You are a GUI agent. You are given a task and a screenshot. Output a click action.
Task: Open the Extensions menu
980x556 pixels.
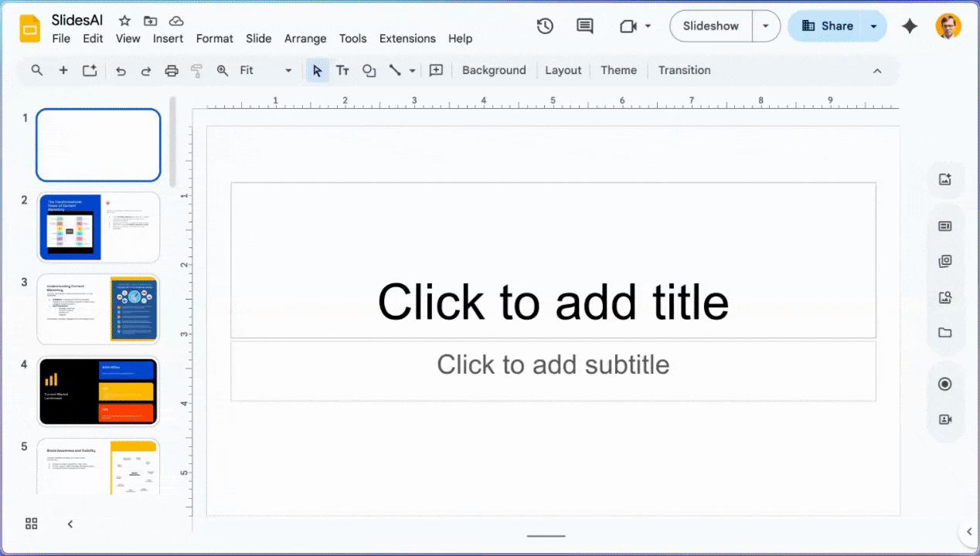pos(407,39)
